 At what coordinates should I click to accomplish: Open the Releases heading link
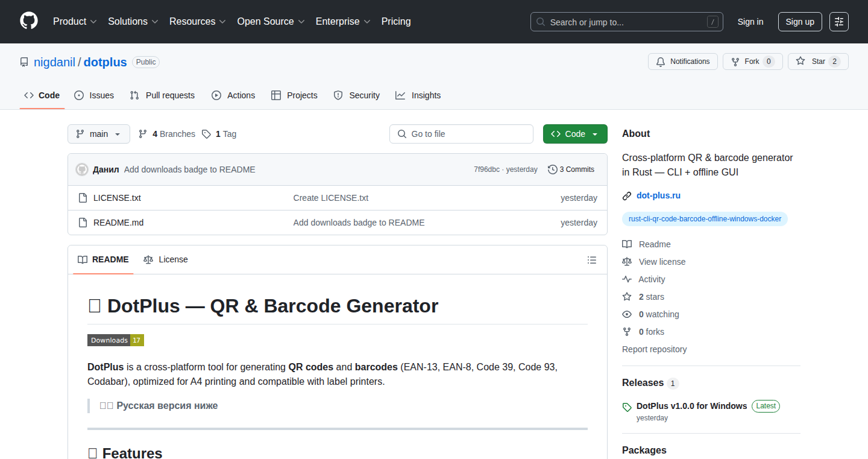point(650,383)
